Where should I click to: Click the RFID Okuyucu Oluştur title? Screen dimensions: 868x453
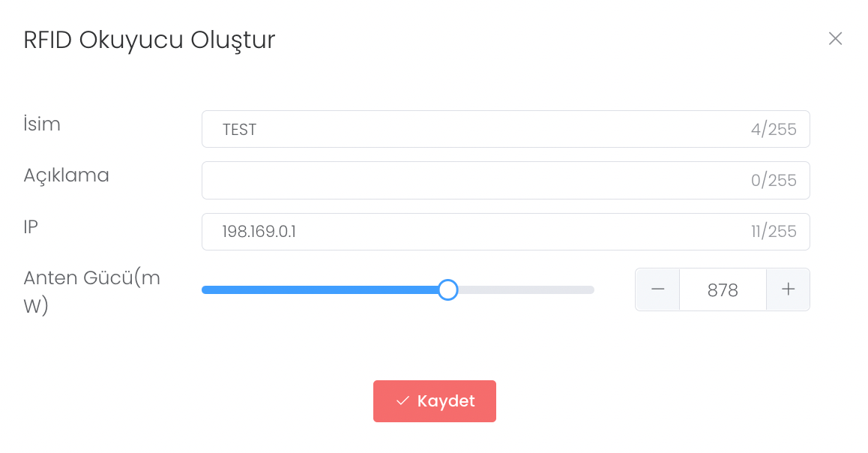[149, 40]
